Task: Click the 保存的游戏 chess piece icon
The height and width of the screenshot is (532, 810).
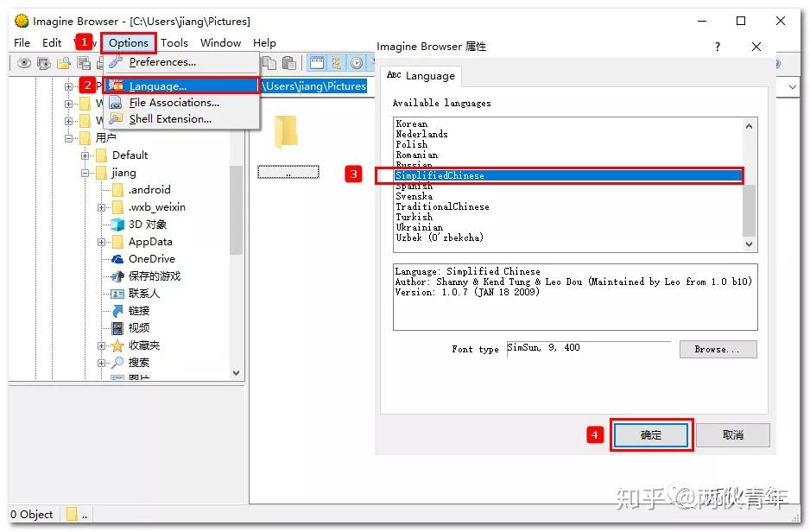Action: pos(117,276)
